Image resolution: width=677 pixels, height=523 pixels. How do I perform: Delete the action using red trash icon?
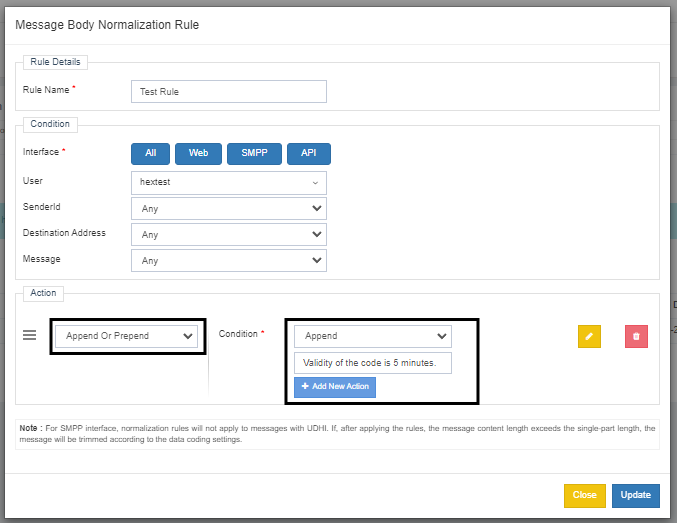(x=636, y=336)
